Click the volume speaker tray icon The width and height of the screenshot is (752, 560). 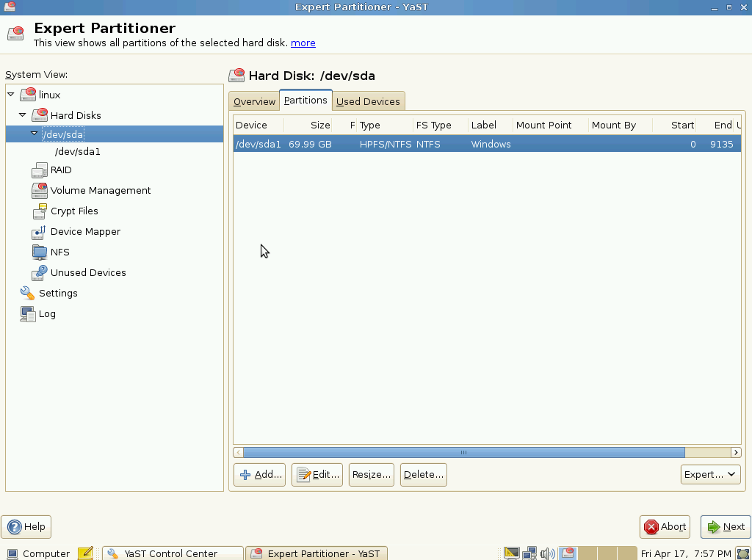[547, 553]
